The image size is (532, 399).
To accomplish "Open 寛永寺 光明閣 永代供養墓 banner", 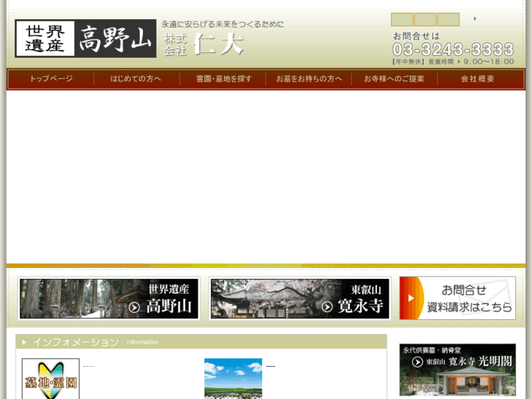I will coord(457,370).
